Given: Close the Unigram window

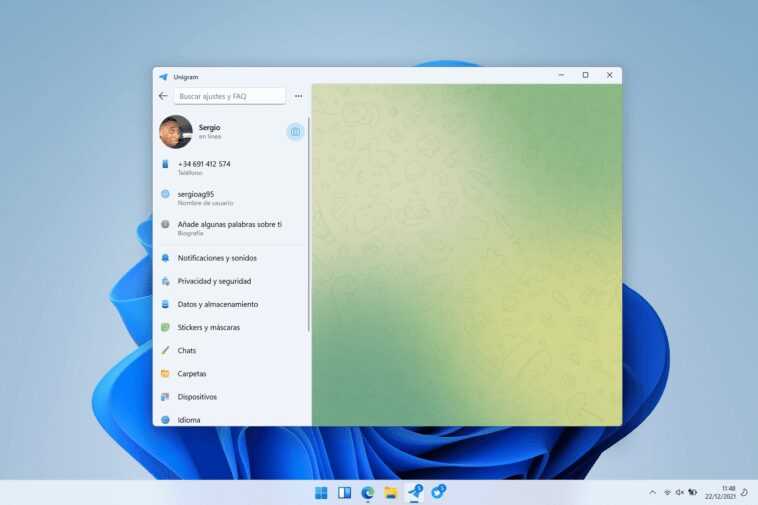Looking at the screenshot, I should pyautogui.click(x=610, y=75).
